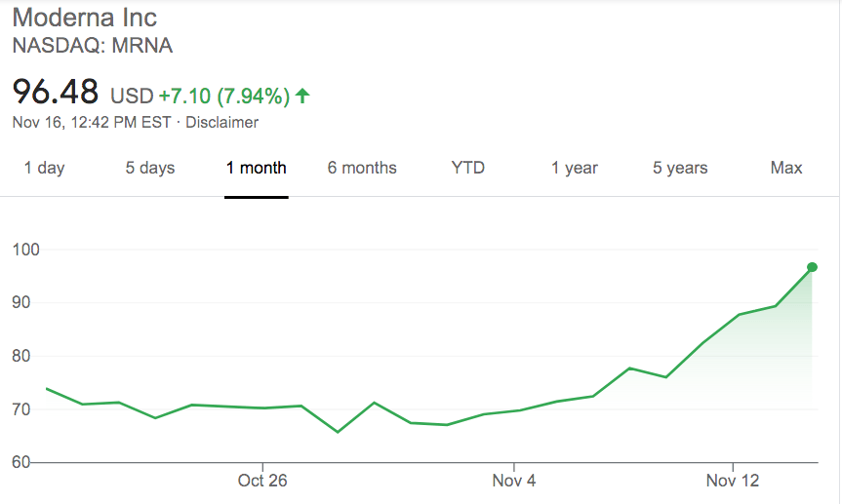842x504 pixels.
Task: Switch chart to 5 years
Action: click(680, 168)
